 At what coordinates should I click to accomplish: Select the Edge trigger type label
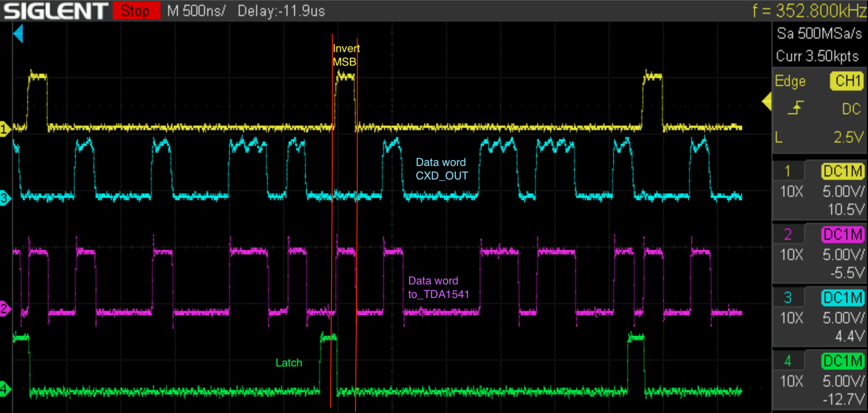(790, 81)
